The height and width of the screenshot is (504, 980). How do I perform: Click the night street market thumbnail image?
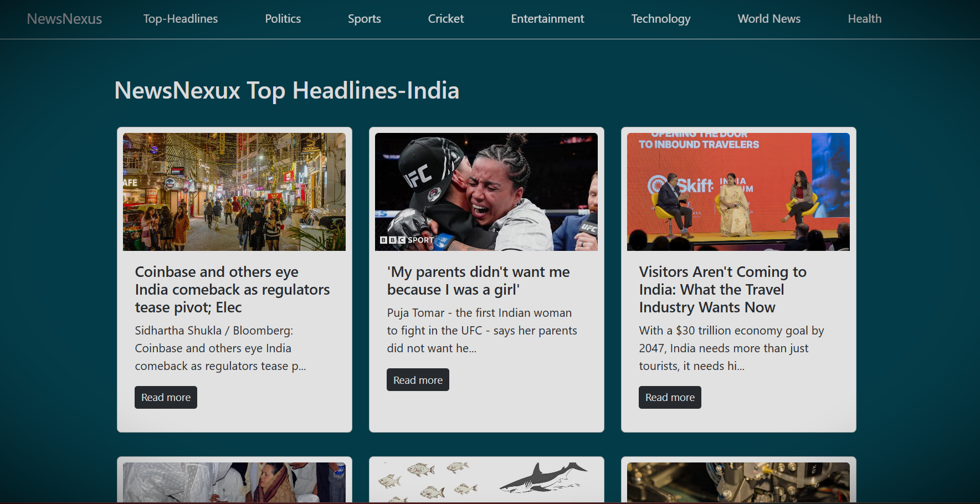pyautogui.click(x=234, y=192)
